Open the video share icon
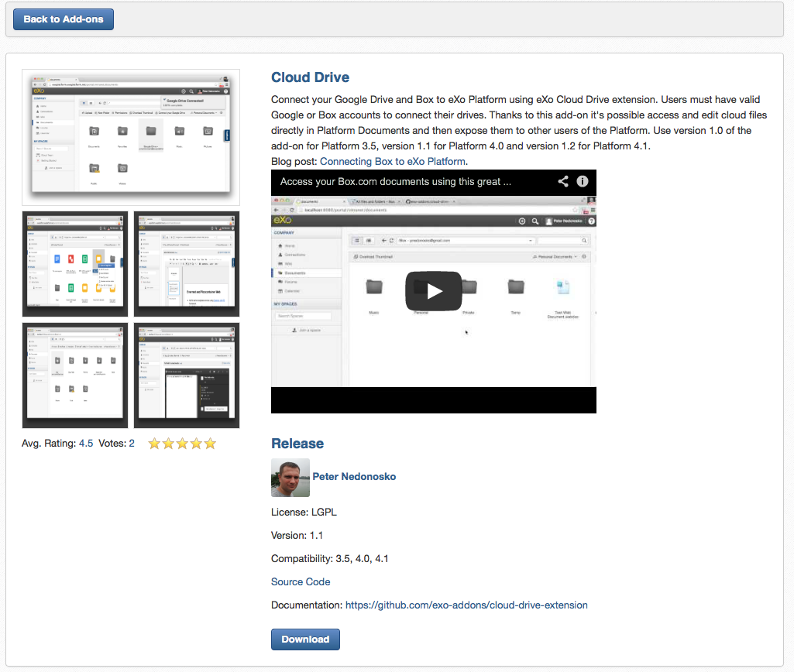This screenshot has height=672, width=794. click(563, 181)
